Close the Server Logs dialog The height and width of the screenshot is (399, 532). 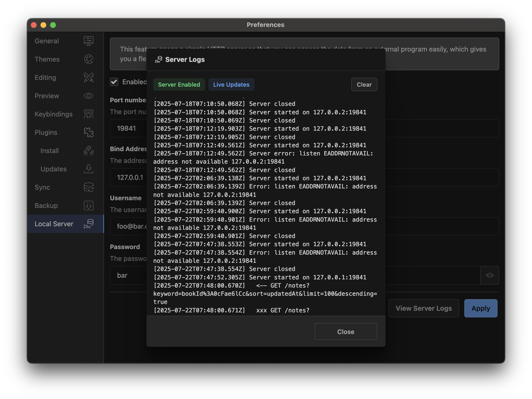346,332
